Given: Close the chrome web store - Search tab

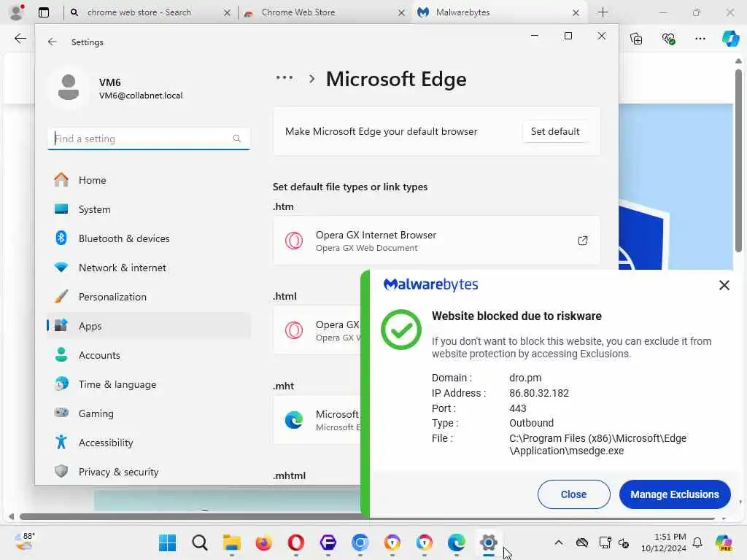Looking at the screenshot, I should click(227, 13).
